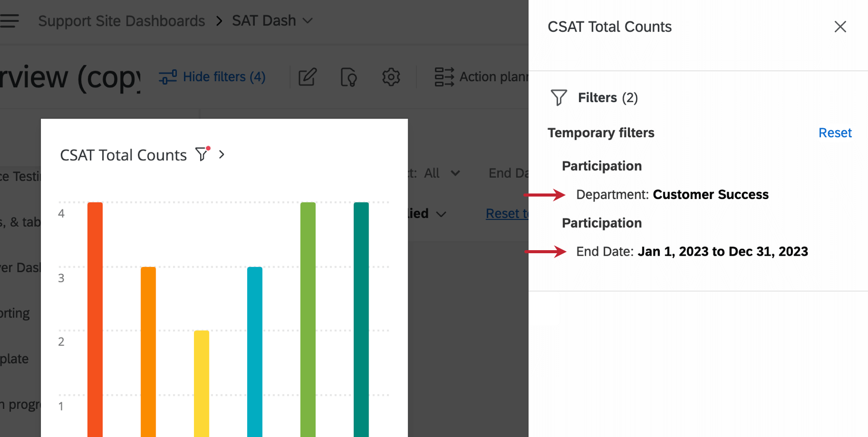Viewport: 868px width, 437px height.
Task: Open the SAT Dash dropdown
Action: click(x=307, y=20)
